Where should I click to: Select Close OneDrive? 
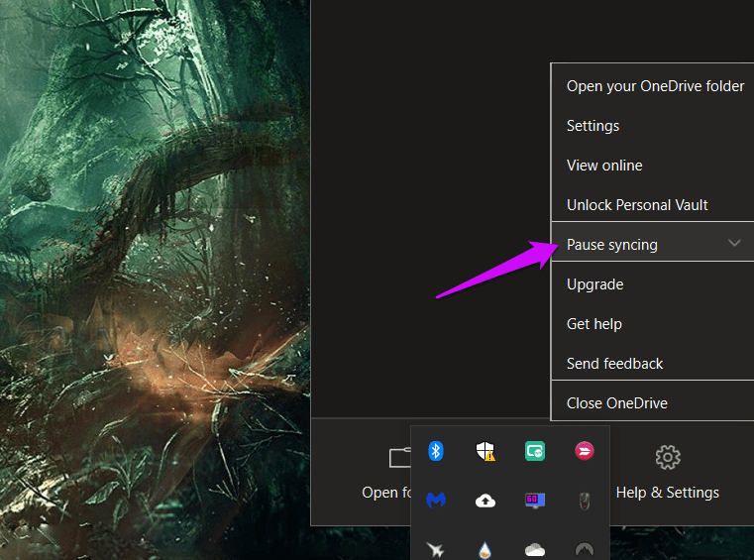point(653,402)
